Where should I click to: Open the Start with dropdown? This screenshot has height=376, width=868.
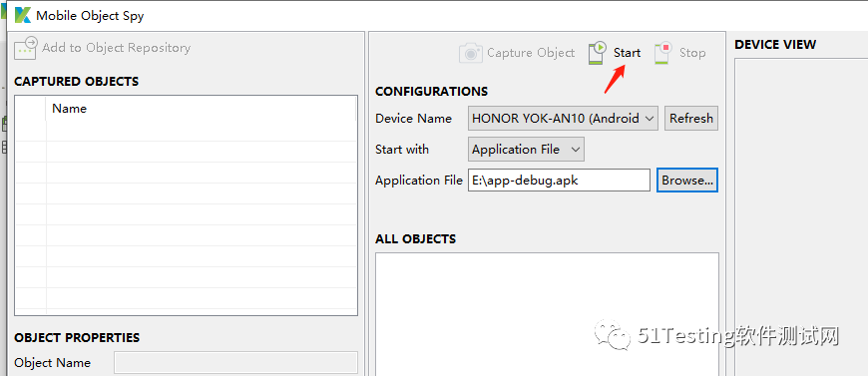[526, 149]
